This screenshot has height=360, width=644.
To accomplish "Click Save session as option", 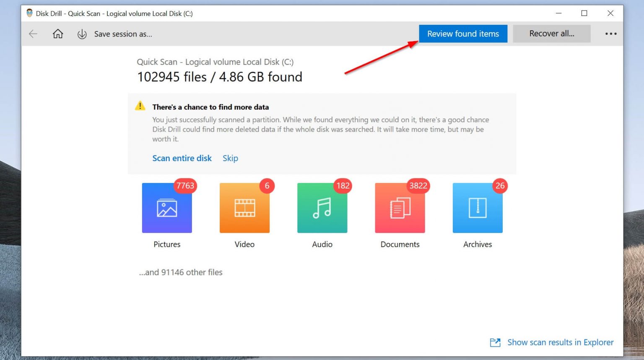I will point(123,34).
